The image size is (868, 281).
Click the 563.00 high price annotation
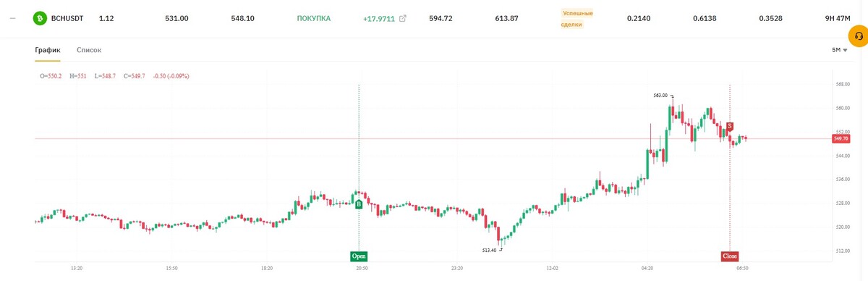point(660,95)
